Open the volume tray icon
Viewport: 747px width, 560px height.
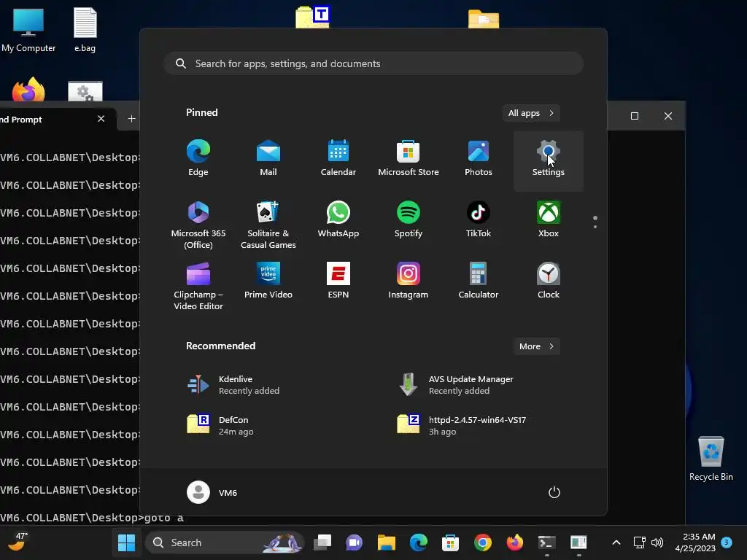(x=657, y=542)
